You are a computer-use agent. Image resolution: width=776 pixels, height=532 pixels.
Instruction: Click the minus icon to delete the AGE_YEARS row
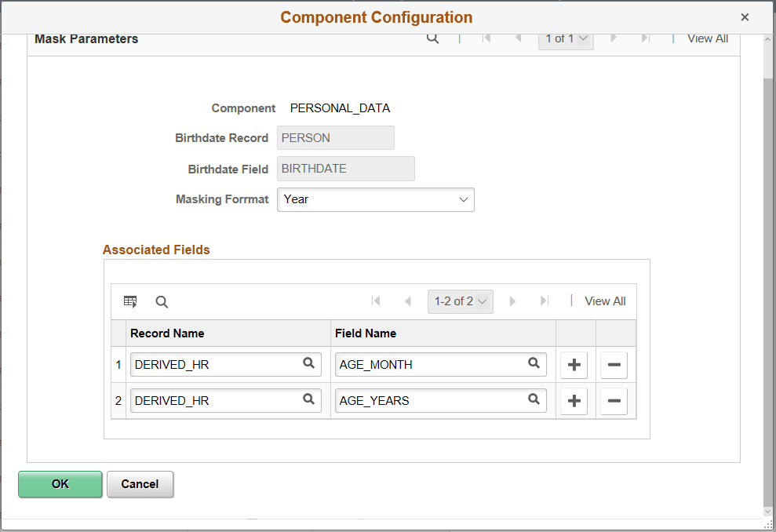(614, 400)
